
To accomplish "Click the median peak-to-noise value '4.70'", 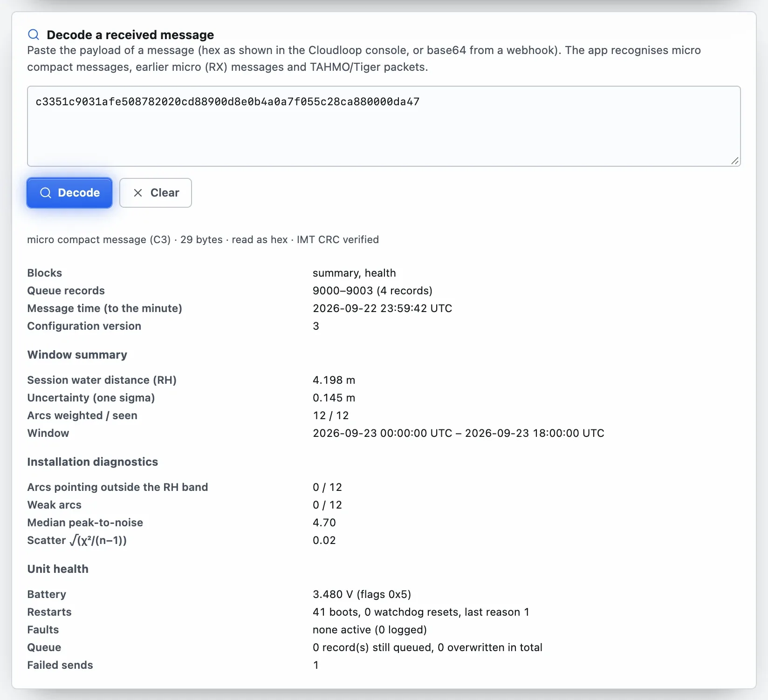I will point(324,523).
